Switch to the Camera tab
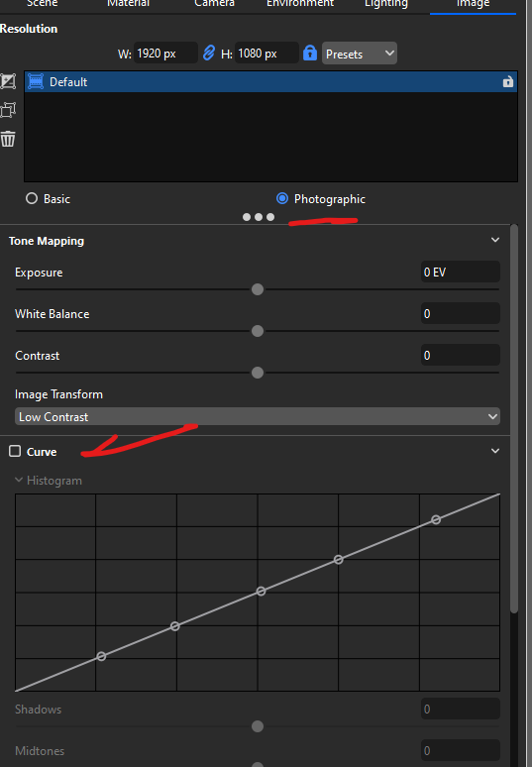 point(214,4)
